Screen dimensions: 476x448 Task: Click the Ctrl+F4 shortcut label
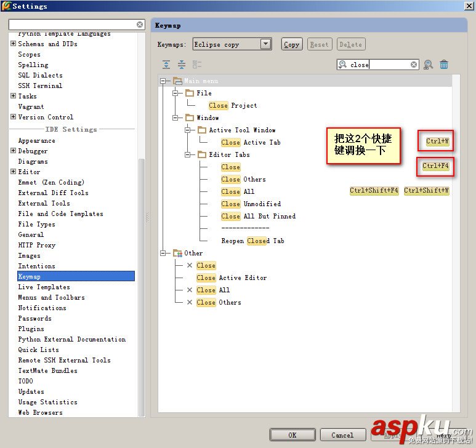[x=435, y=166]
